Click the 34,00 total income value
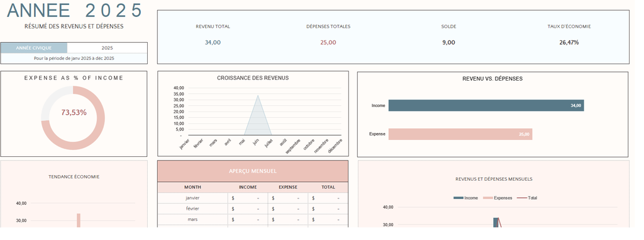The width and height of the screenshot is (644, 240). click(x=213, y=42)
